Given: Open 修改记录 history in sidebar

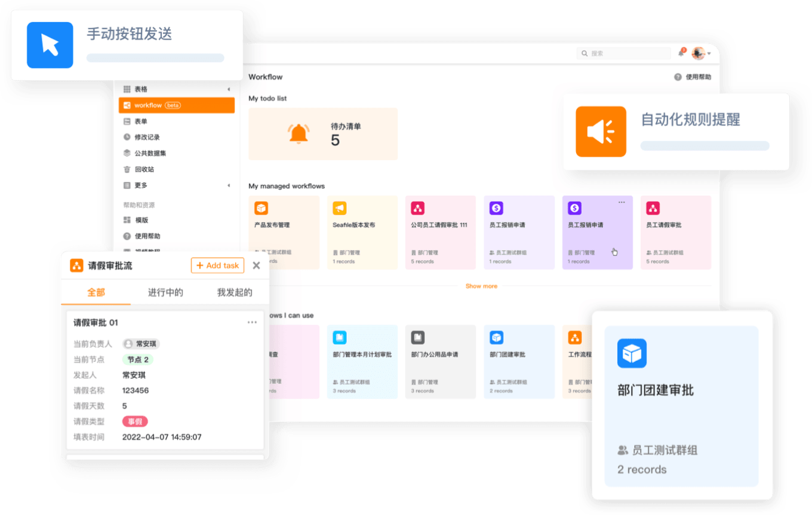Looking at the screenshot, I should tap(146, 137).
